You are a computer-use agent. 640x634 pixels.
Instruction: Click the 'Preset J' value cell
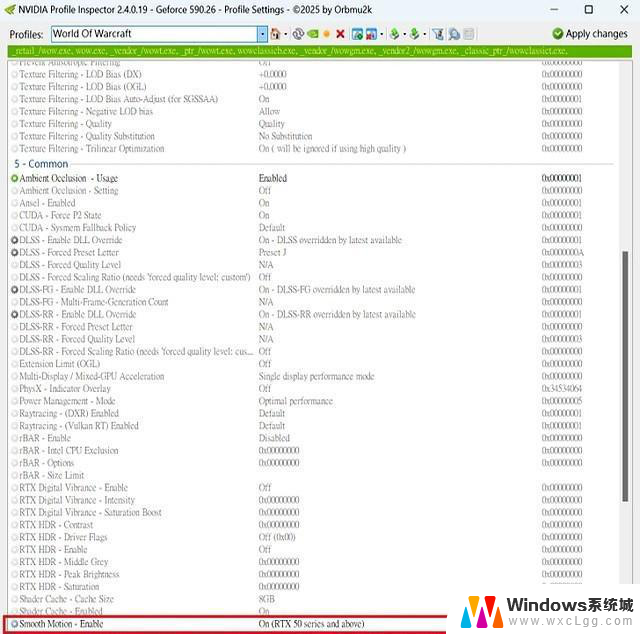pos(272,253)
